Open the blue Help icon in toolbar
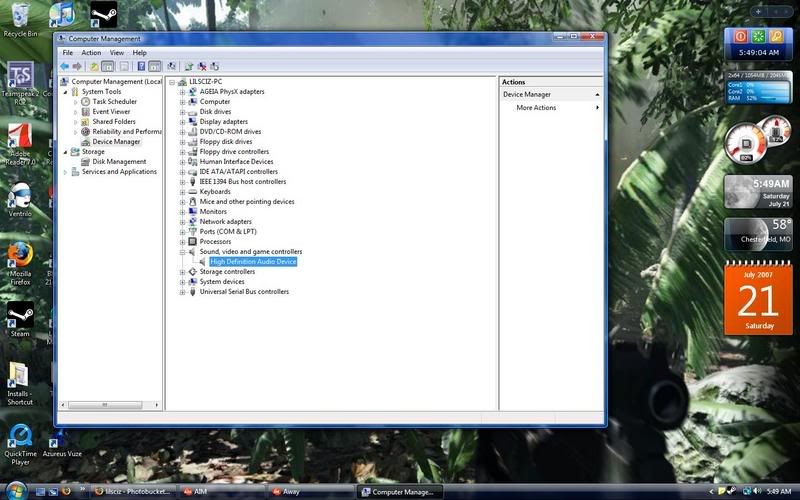Image resolution: width=800 pixels, height=500 pixels. point(141,66)
